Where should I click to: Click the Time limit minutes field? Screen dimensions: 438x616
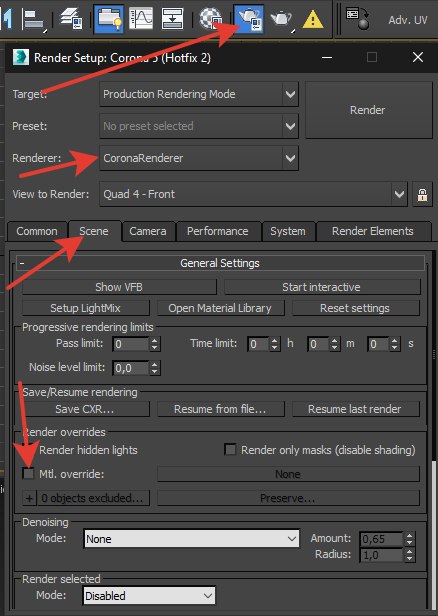coord(318,344)
